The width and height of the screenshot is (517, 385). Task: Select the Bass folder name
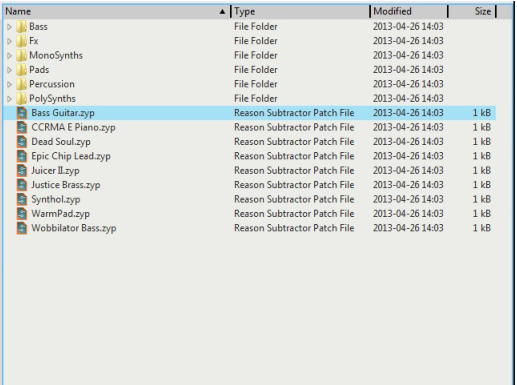[38, 27]
